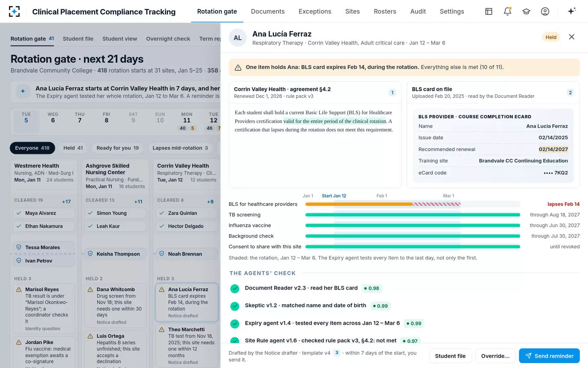
Task: Open the Exceptions tab
Action: (x=315, y=11)
